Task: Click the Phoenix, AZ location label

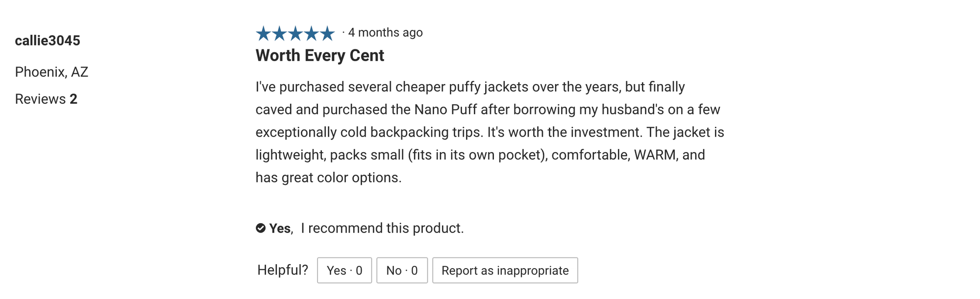Action: (x=52, y=71)
